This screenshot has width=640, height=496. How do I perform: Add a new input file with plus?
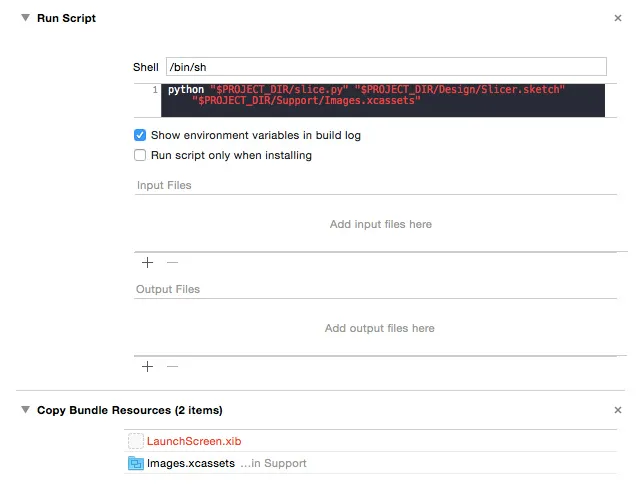[x=147, y=262]
